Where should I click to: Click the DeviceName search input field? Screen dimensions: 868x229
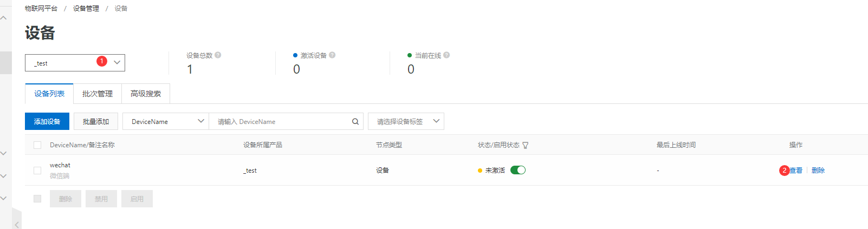pyautogui.click(x=282, y=122)
